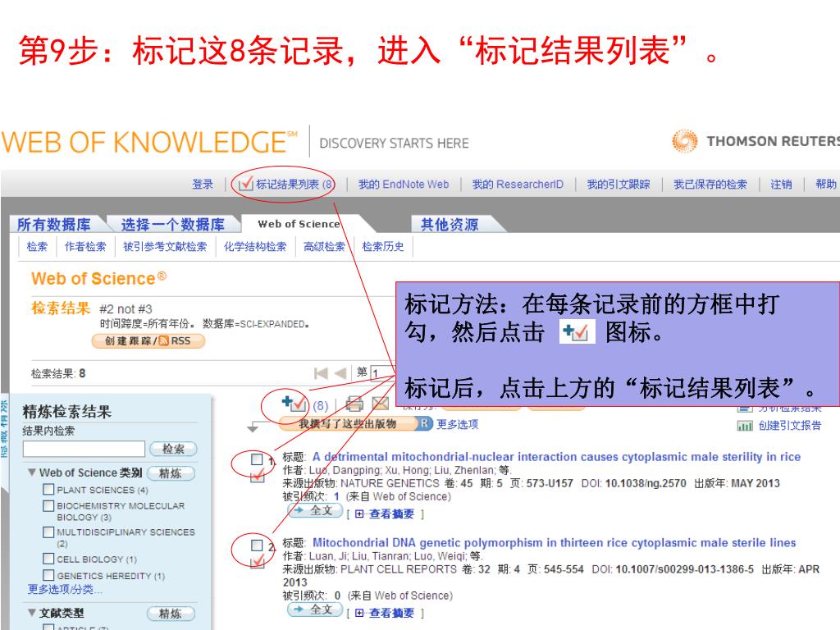840x630 pixels.
Task: Click the page number input field
Action: pyautogui.click(x=382, y=373)
